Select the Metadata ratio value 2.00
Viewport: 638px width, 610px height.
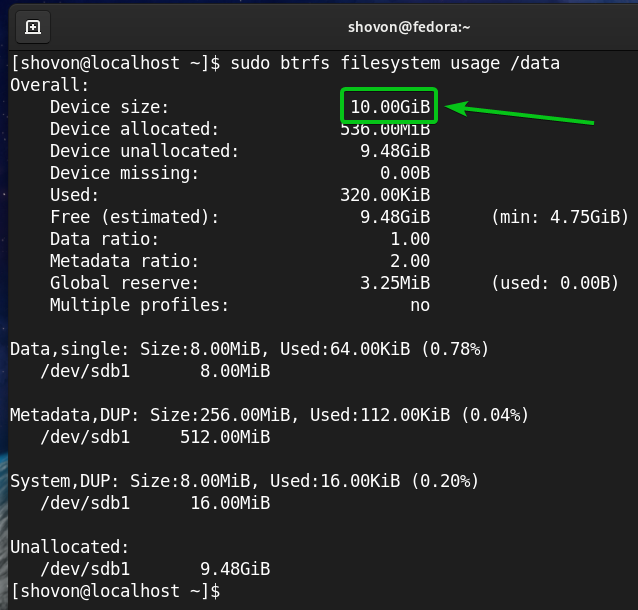(410, 261)
